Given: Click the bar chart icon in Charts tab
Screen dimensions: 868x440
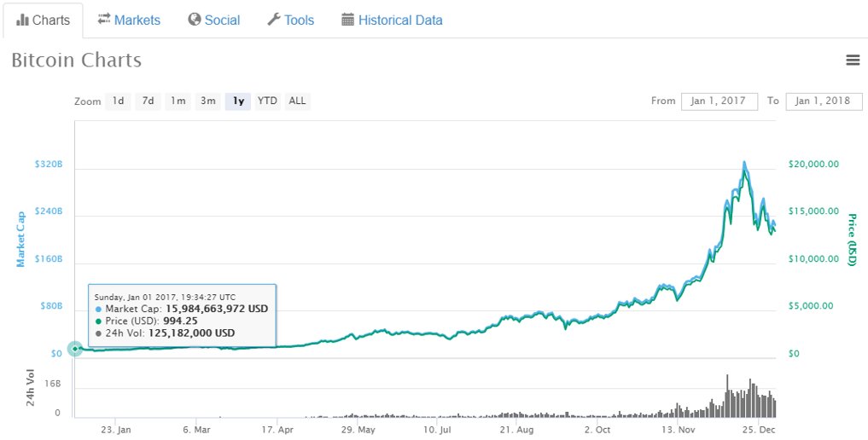Looking at the screenshot, I should 22,20.
